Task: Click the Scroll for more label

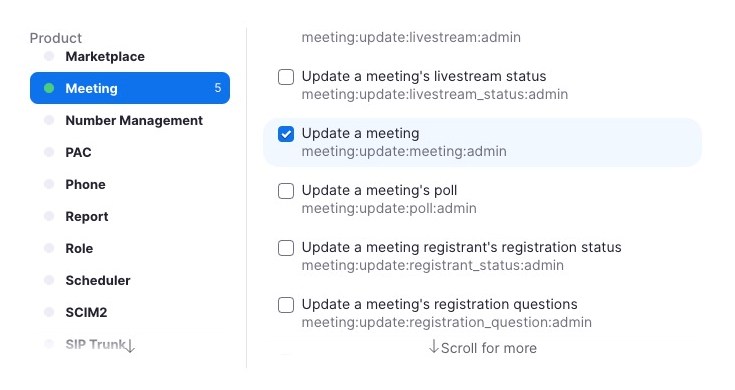Action: click(x=489, y=348)
